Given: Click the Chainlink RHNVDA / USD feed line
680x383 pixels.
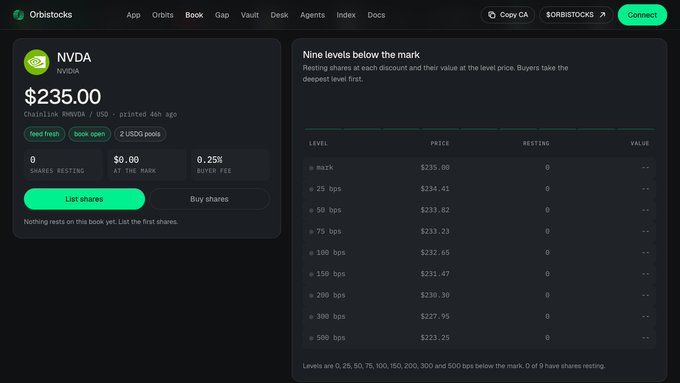Looking at the screenshot, I should [x=100, y=115].
